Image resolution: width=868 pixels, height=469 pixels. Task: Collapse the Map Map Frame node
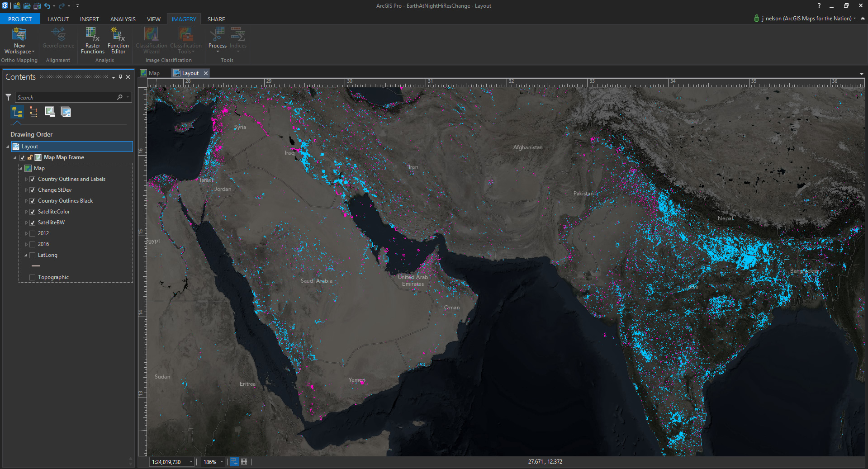(x=15, y=157)
